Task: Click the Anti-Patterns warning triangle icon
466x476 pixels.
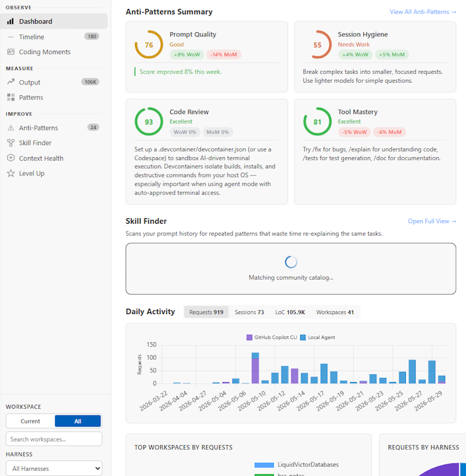Action: [11, 128]
